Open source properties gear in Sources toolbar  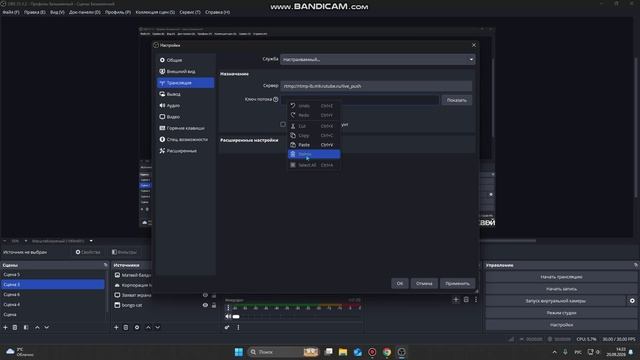(137, 327)
